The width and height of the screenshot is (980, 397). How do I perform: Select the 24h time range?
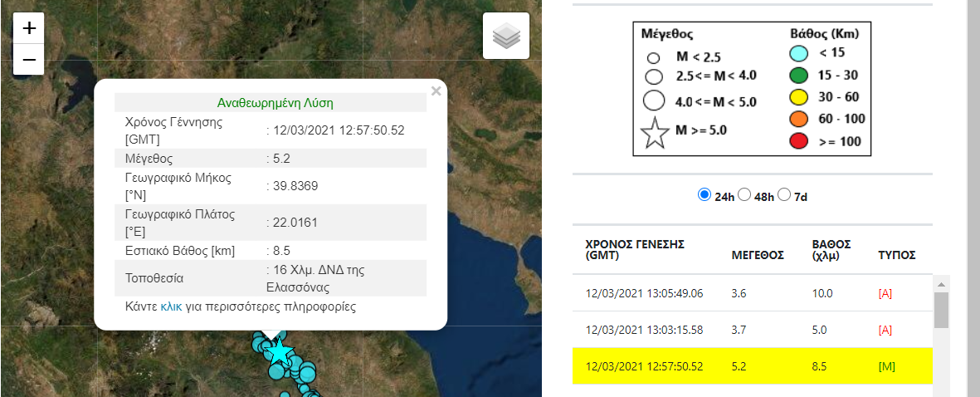[705, 194]
